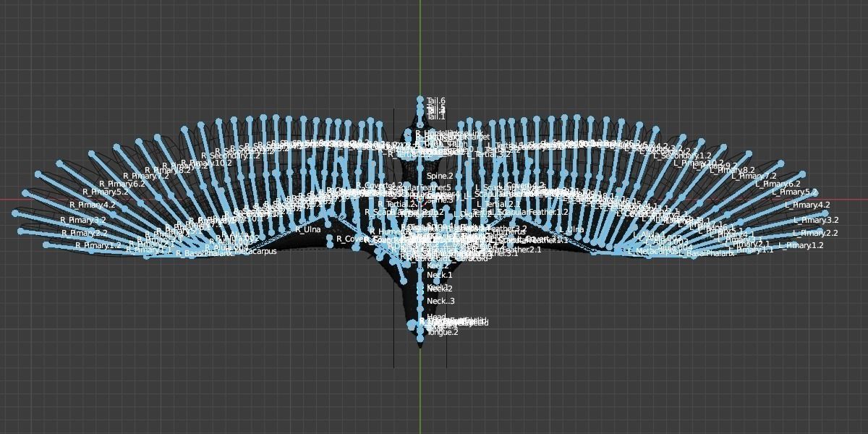868x434 pixels.
Task: Click the L_Pimary.1.1 label
Action: tap(752, 250)
